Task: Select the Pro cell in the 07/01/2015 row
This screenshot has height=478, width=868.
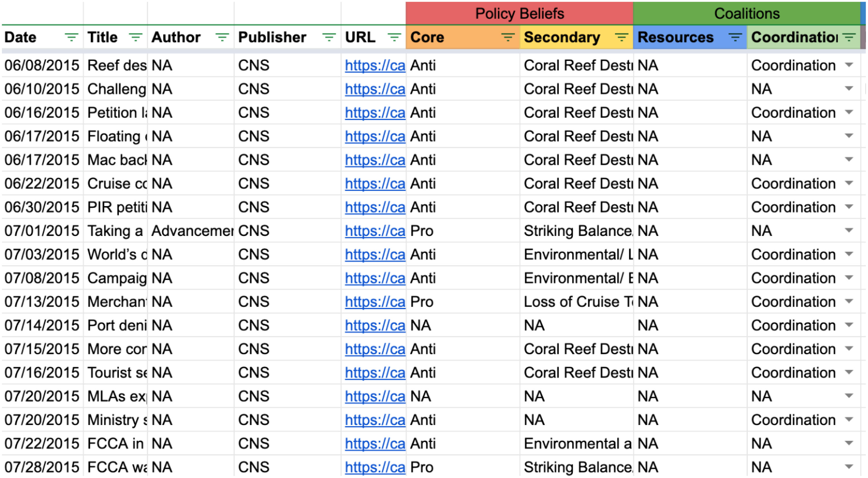Action: pyautogui.click(x=463, y=231)
